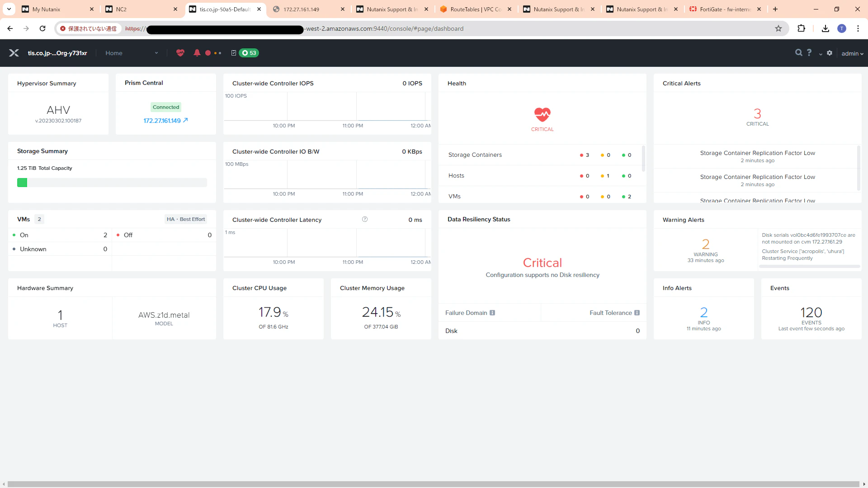Expand the help menu chevron

point(820,54)
